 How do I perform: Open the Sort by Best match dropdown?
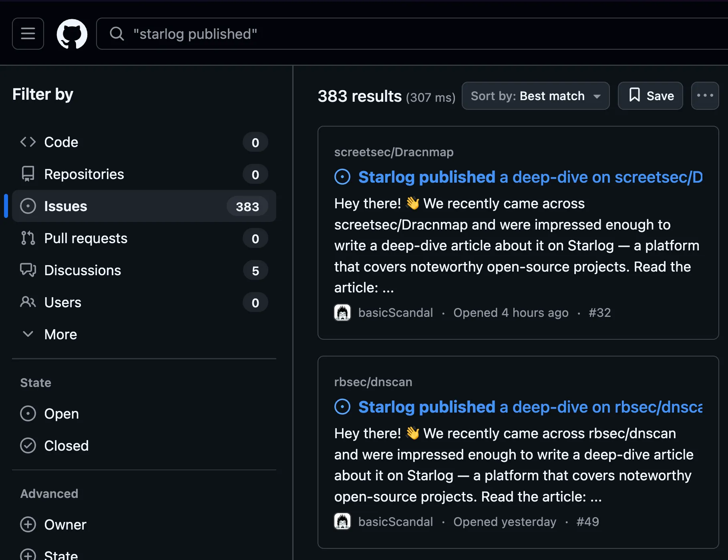coord(535,96)
